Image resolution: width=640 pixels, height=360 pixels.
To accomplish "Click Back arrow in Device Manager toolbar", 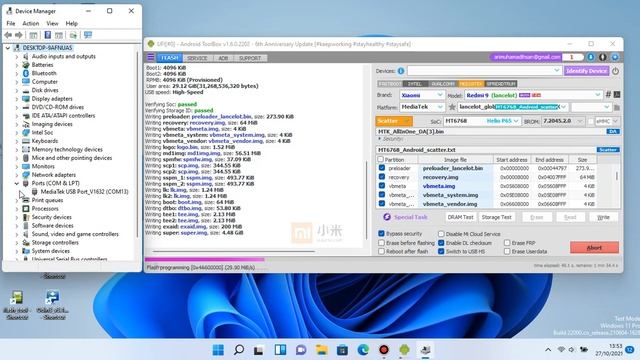I will pyautogui.click(x=8, y=35).
